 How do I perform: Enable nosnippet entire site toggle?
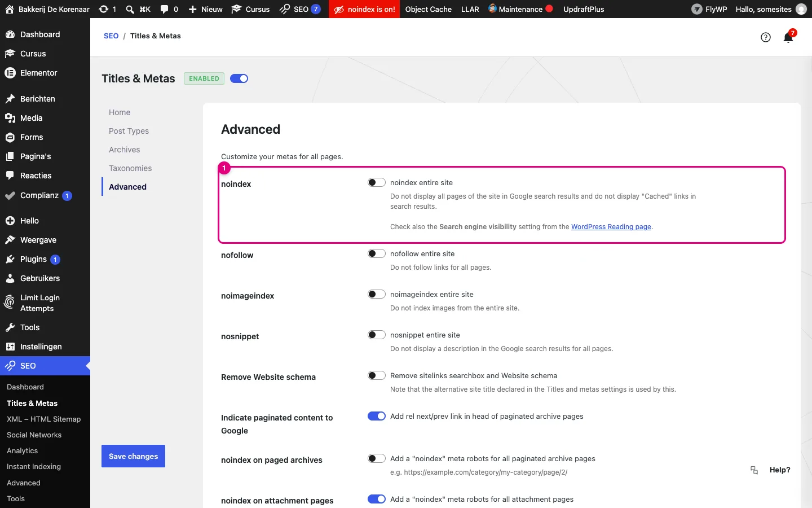[377, 335]
